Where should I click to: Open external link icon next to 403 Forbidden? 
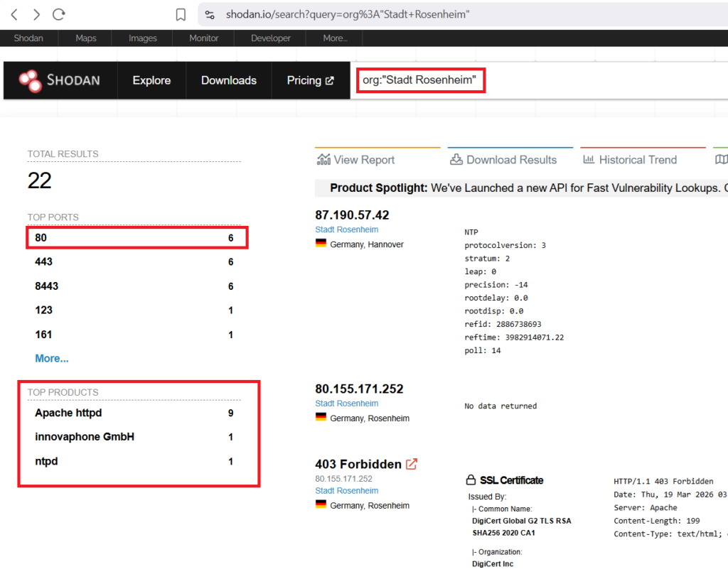[411, 464]
